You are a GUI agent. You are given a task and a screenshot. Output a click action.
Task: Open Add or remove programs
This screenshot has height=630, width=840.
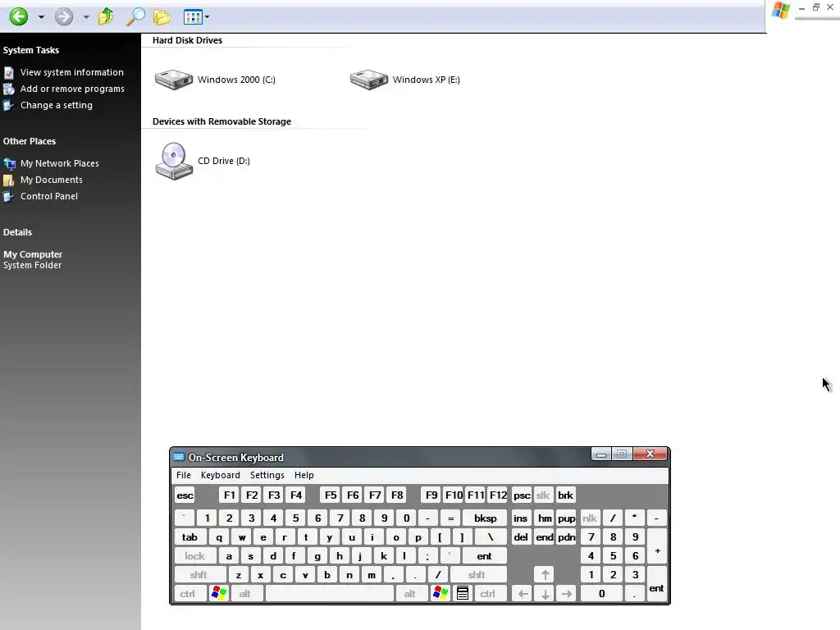(x=72, y=89)
